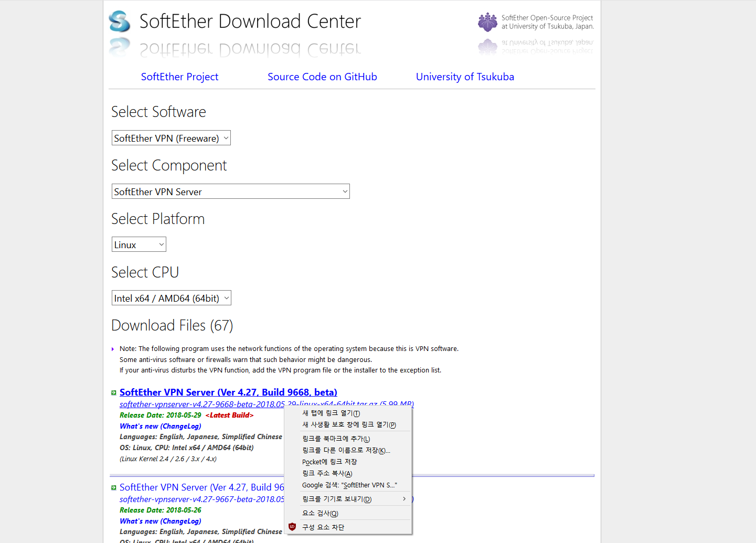Click the green arrow icon beside Build 9668 heading
The height and width of the screenshot is (543, 756).
pos(113,392)
